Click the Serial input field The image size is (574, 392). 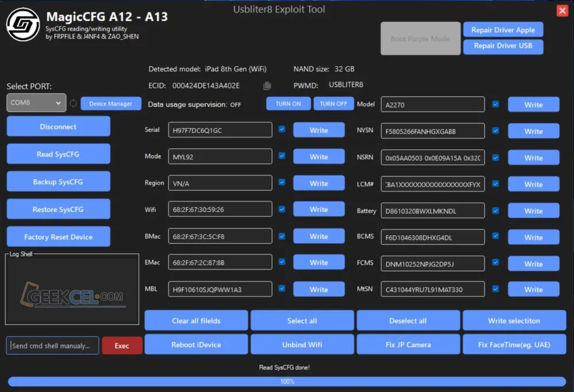220,130
